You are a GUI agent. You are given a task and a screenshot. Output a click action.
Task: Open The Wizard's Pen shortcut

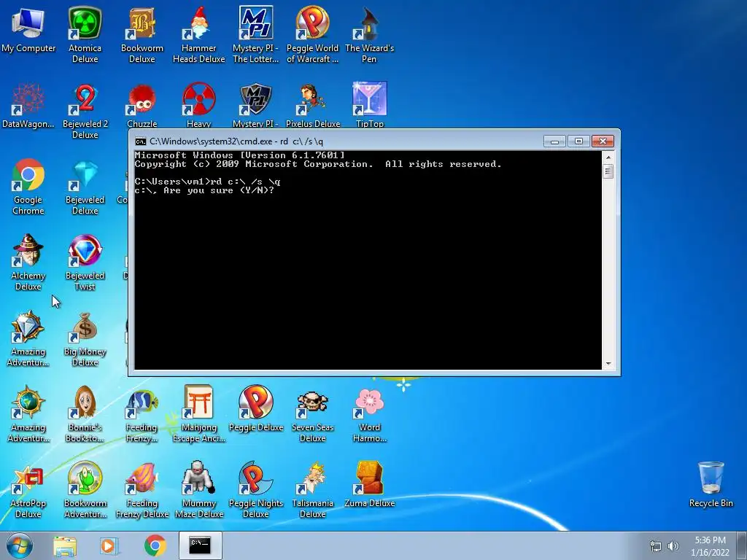coord(369,34)
